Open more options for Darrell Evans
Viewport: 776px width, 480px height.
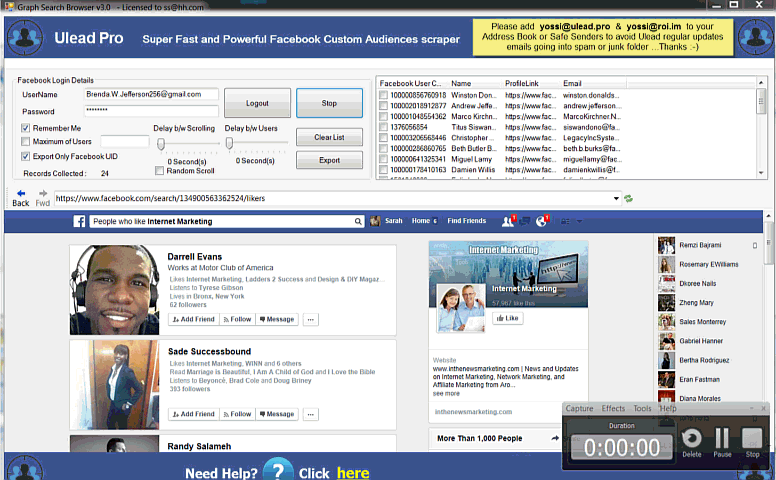(310, 319)
